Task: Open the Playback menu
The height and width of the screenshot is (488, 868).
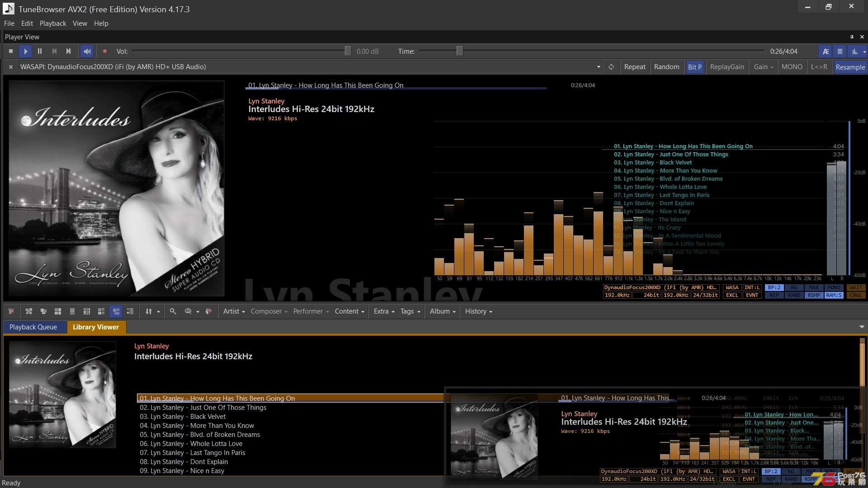Action: click(x=53, y=23)
